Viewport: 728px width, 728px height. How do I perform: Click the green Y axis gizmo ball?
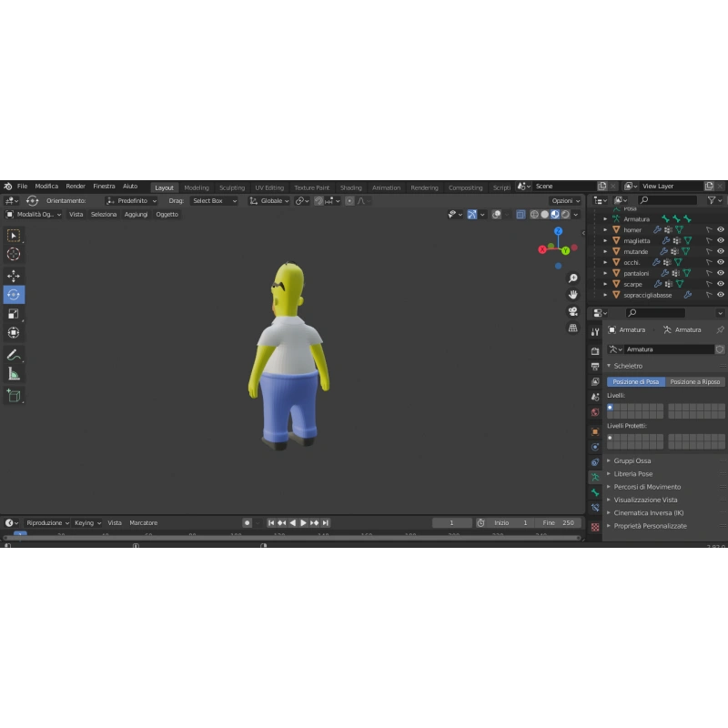pyautogui.click(x=565, y=251)
